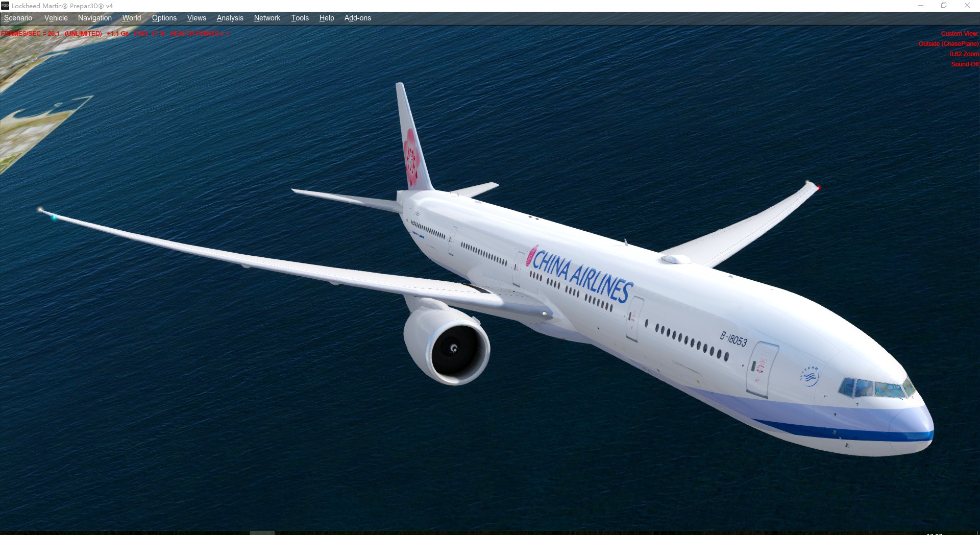Screen dimensions: 980x535
Task: Open the Add-ons menu
Action: point(357,18)
